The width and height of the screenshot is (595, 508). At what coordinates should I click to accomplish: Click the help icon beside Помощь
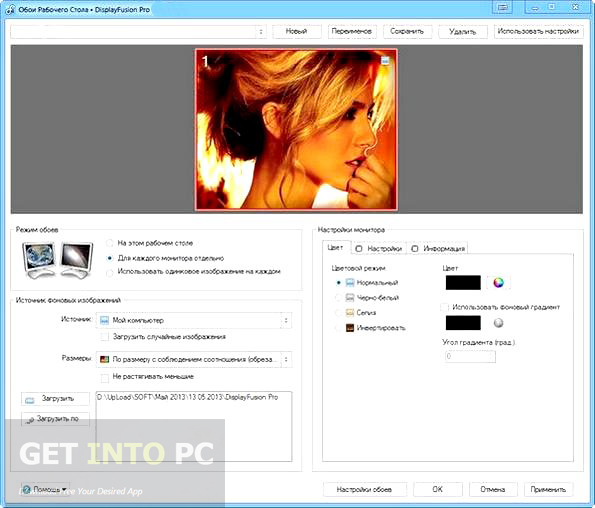pyautogui.click(x=27, y=489)
